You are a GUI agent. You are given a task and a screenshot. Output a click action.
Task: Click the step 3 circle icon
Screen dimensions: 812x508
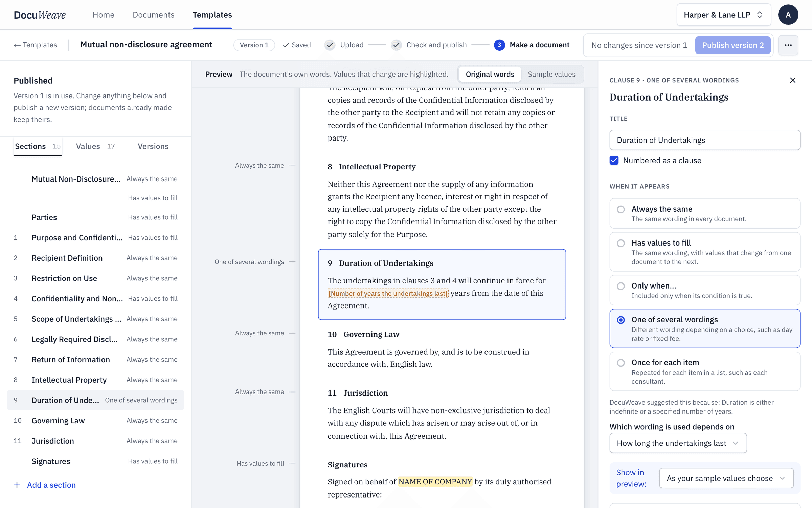[x=499, y=45]
